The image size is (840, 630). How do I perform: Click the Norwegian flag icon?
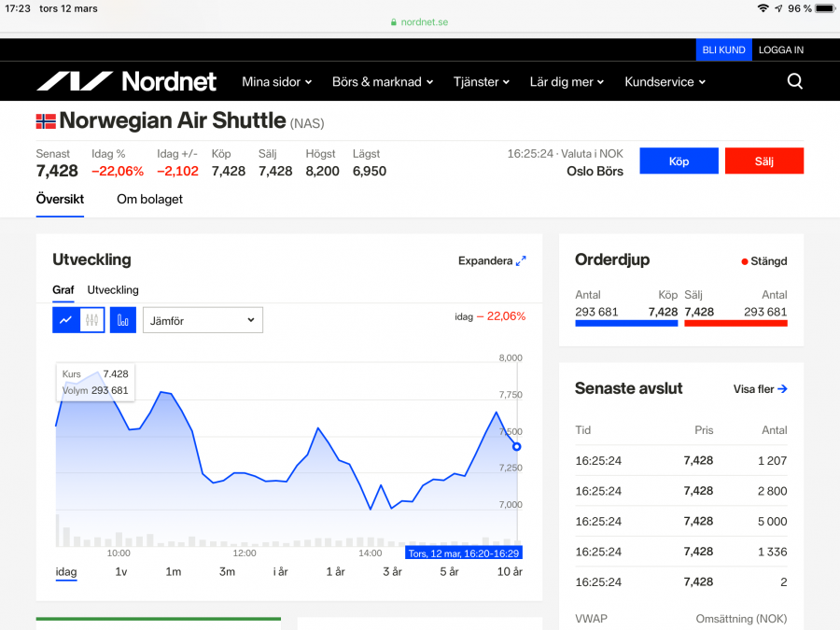click(x=46, y=121)
